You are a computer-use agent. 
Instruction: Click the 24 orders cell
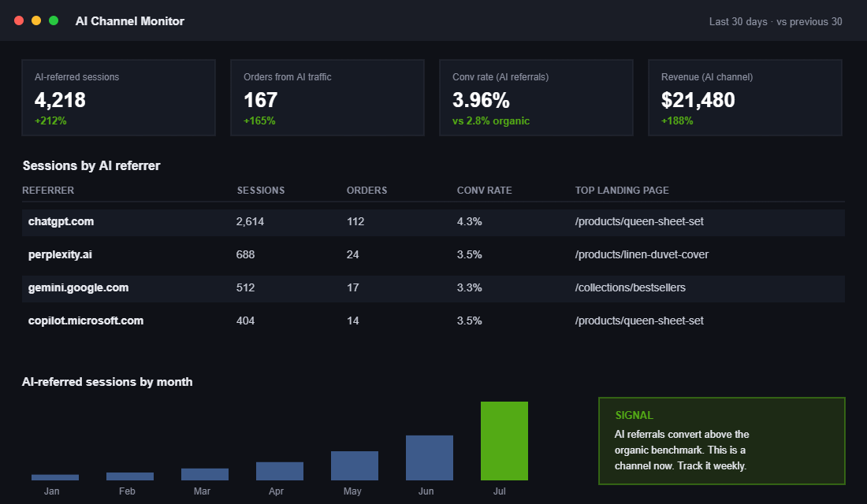point(353,255)
